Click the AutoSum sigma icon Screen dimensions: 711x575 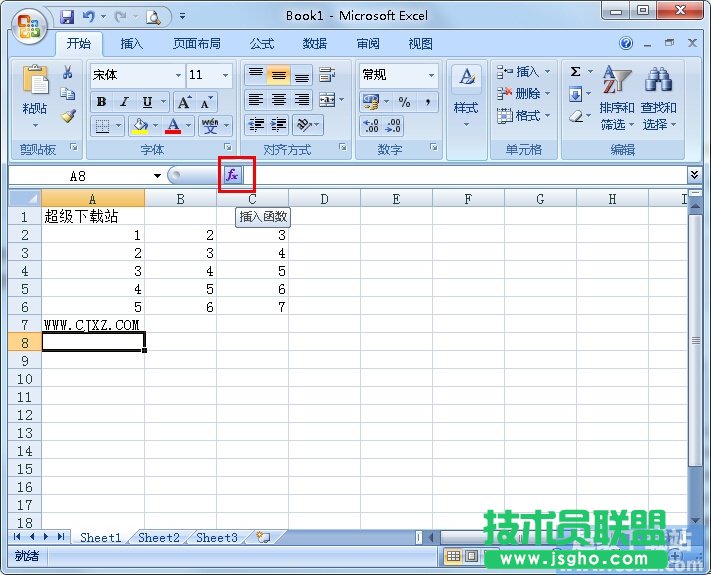click(x=575, y=72)
